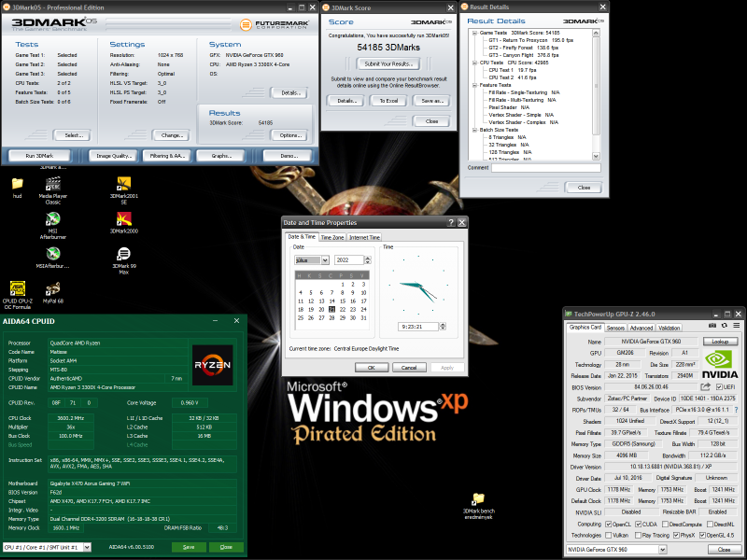Click OK in Date and Time Properties
Image resolution: width=747 pixels, height=560 pixels.
tap(372, 368)
